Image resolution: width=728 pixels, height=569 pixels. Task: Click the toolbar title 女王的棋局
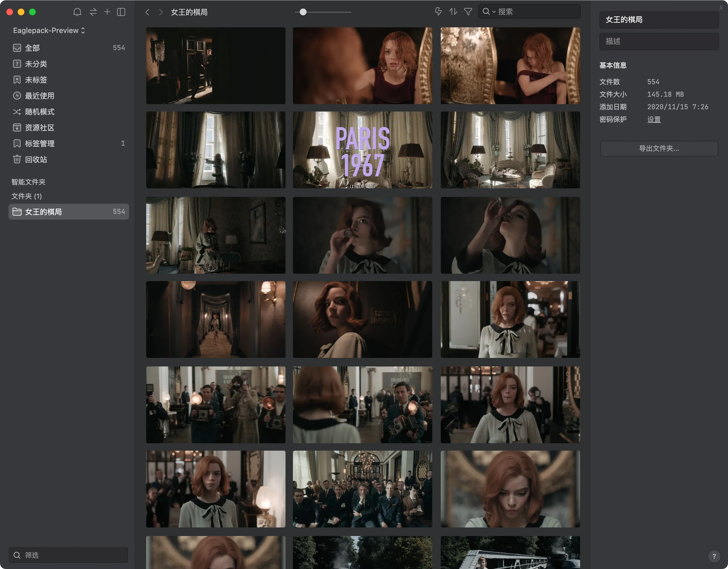189,12
